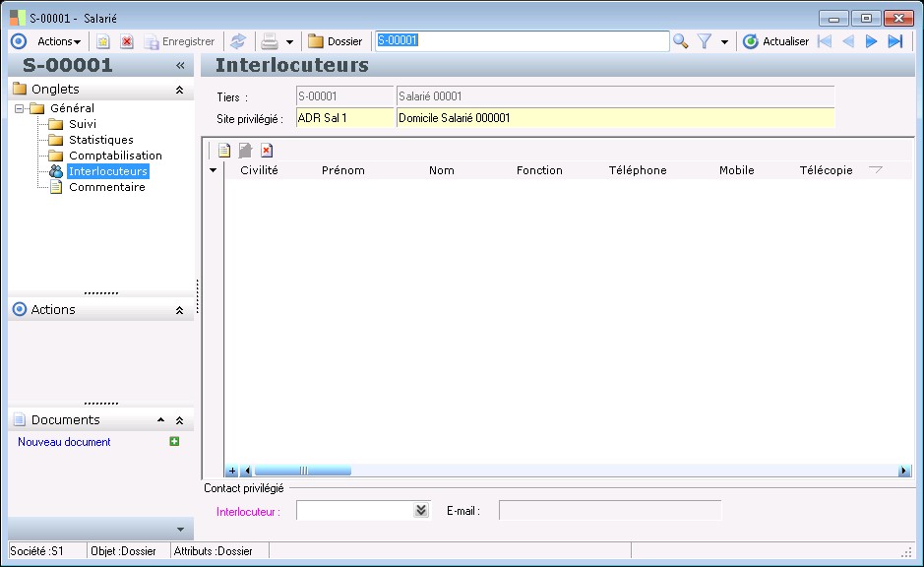Click the green plus next to Nouveau document
This screenshot has width=924, height=567.
coord(174,442)
